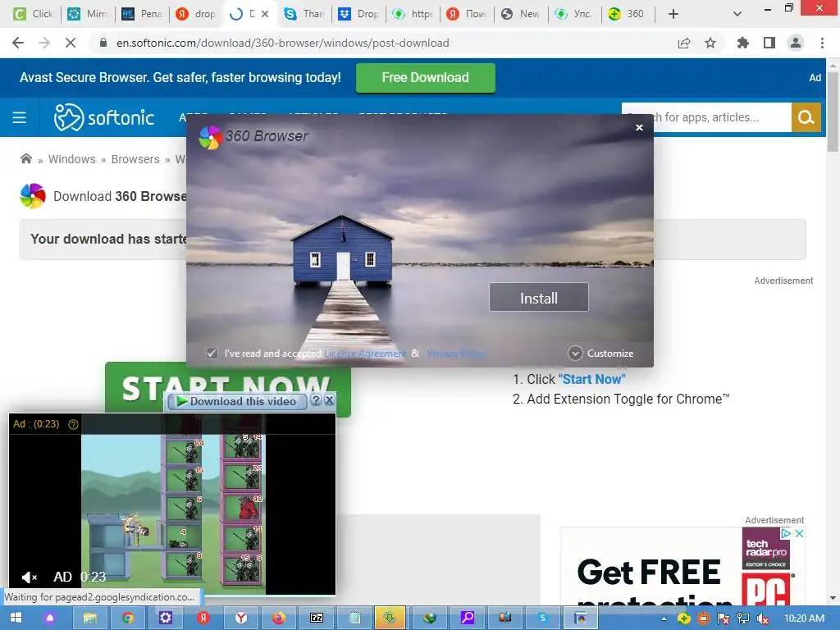
Task: Show hidden system tray icons
Action: [664, 619]
